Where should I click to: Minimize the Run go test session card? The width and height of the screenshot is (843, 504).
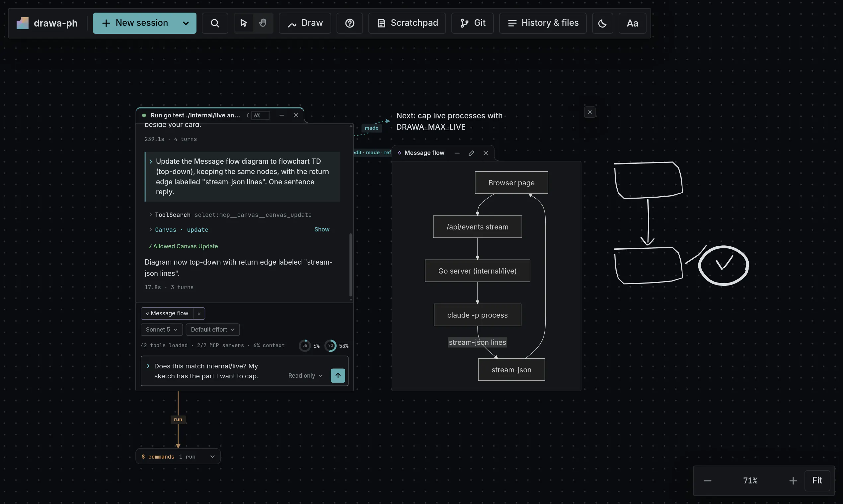pos(282,115)
